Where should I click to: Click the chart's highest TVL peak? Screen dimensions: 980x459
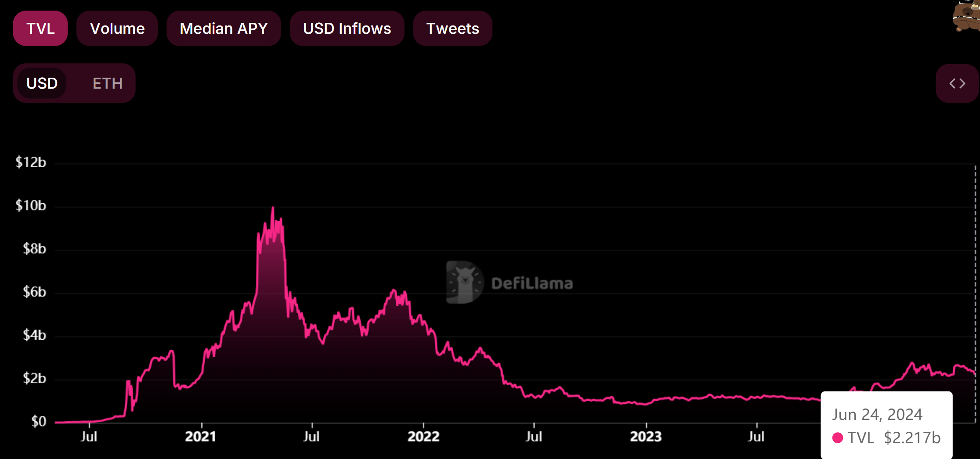point(273,208)
